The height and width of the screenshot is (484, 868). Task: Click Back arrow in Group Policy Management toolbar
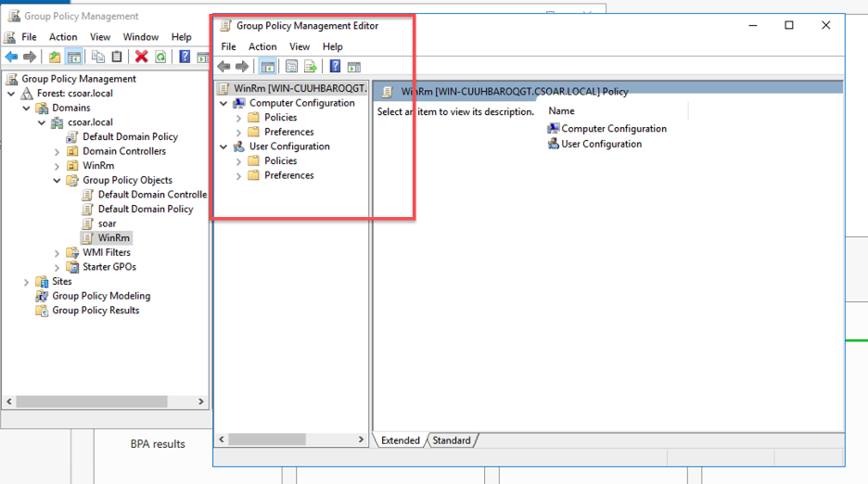tap(11, 57)
